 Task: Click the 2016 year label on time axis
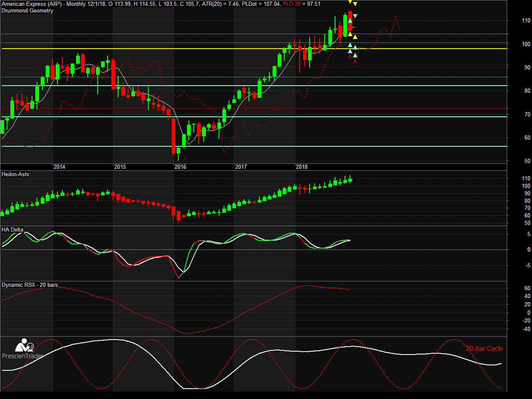[180, 167]
